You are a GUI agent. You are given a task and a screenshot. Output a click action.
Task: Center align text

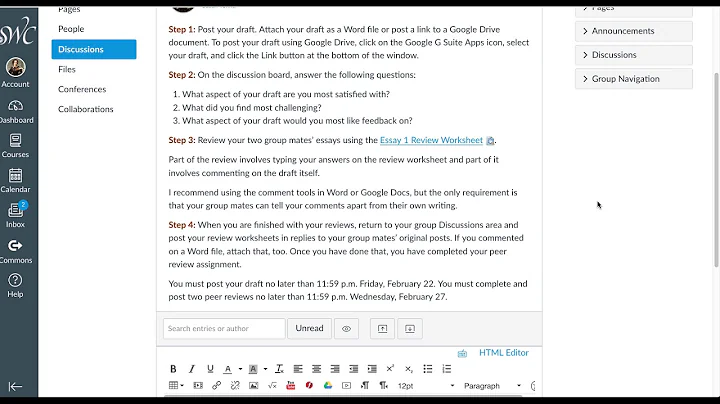316,369
